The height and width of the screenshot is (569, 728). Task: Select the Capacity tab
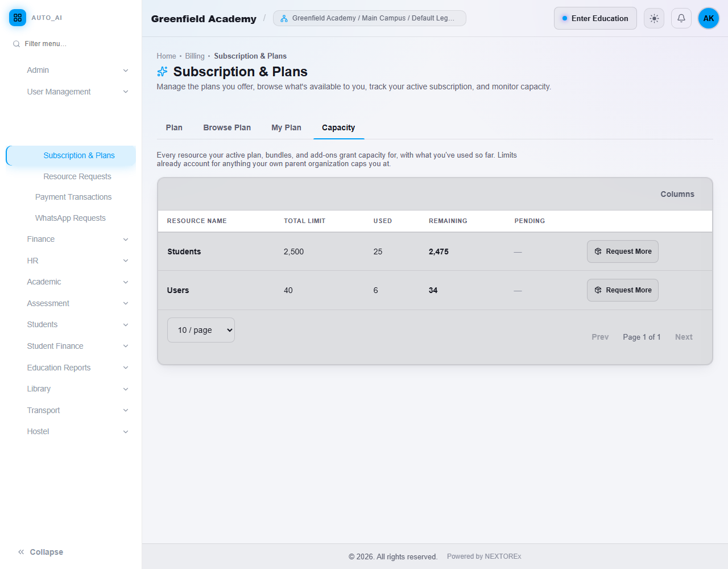(338, 127)
